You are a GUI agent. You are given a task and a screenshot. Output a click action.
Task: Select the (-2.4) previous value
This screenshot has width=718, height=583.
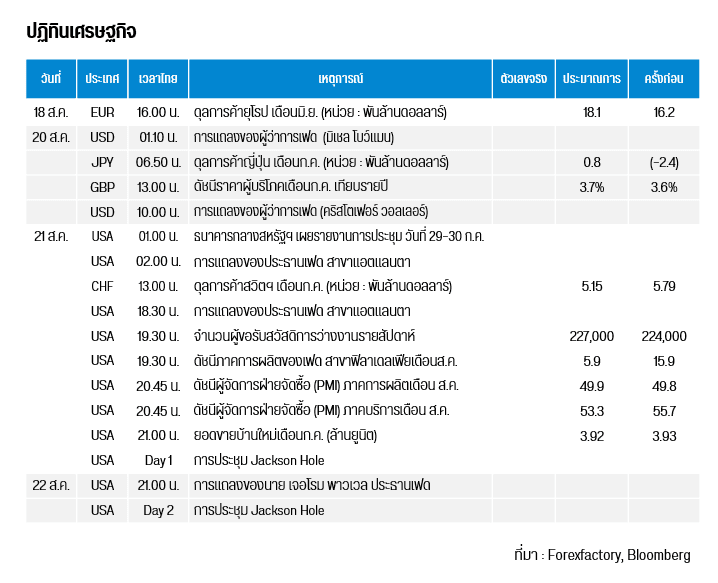(x=664, y=162)
